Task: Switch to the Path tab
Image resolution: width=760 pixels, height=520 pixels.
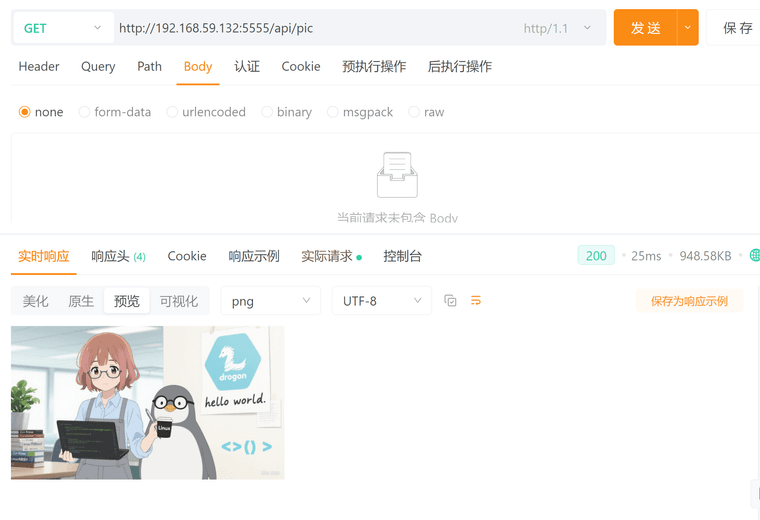Action: tap(149, 66)
